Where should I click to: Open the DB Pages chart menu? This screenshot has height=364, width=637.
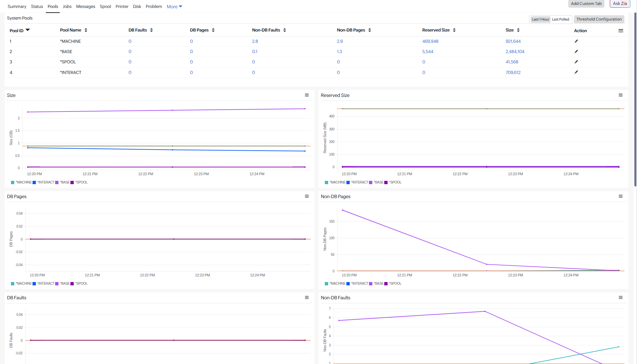click(x=307, y=196)
